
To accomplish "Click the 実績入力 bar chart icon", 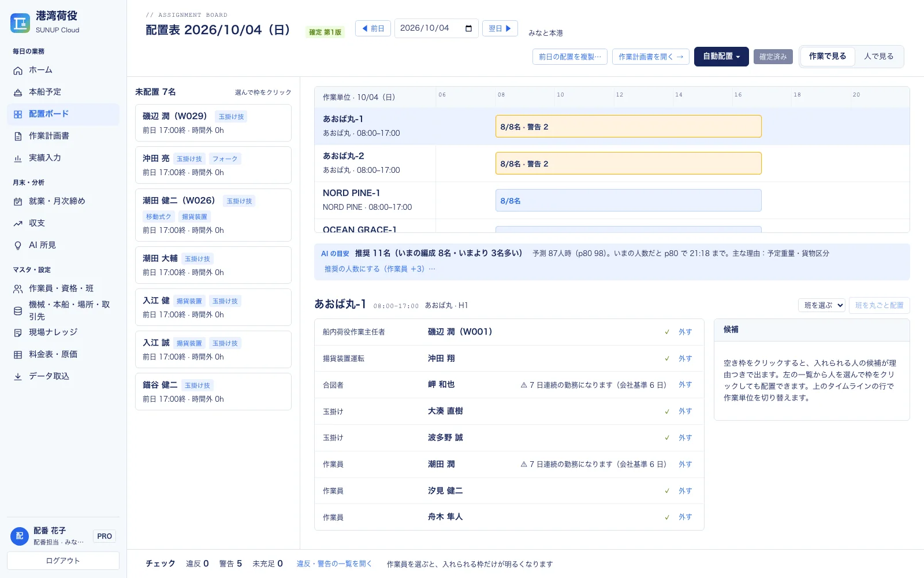I will pyautogui.click(x=18, y=158).
